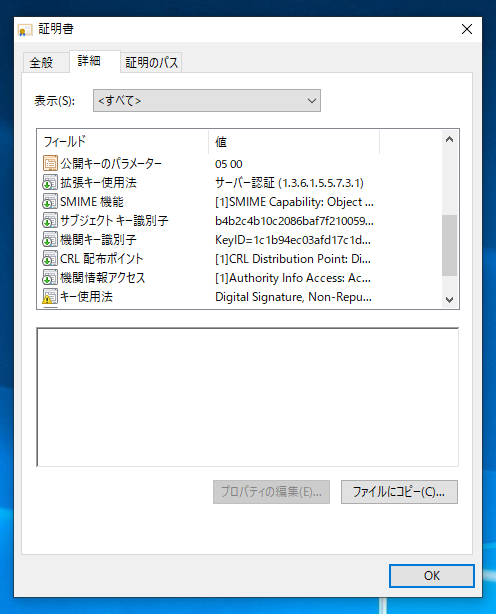The width and height of the screenshot is (496, 614).
Task: Click the 機関キー識別子 row icon
Action: [x=50, y=240]
